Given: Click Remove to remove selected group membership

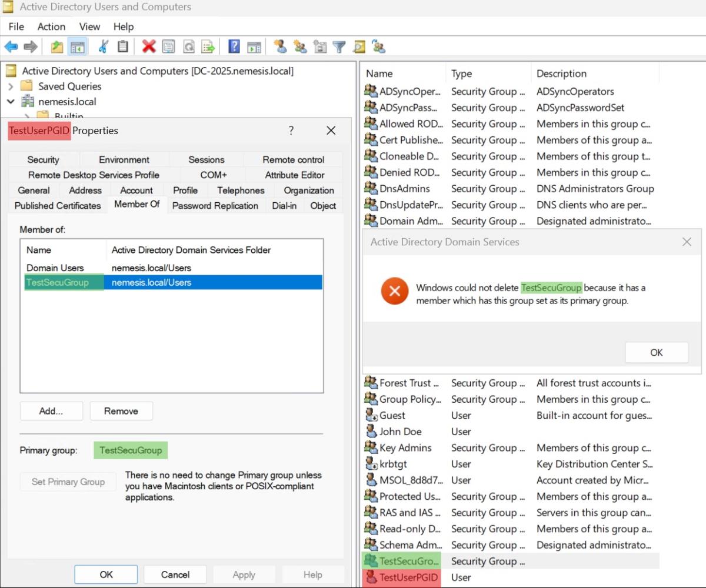Looking at the screenshot, I should 121,410.
